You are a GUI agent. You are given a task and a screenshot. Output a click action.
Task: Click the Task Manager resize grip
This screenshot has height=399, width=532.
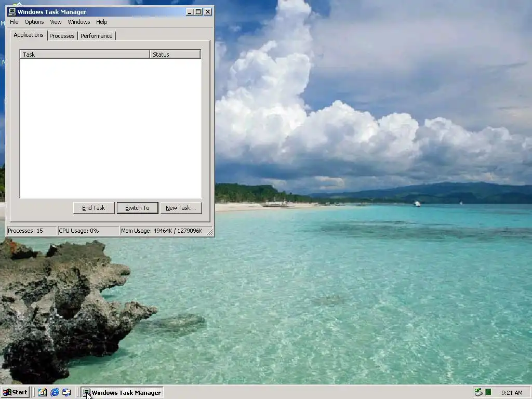tap(210, 232)
